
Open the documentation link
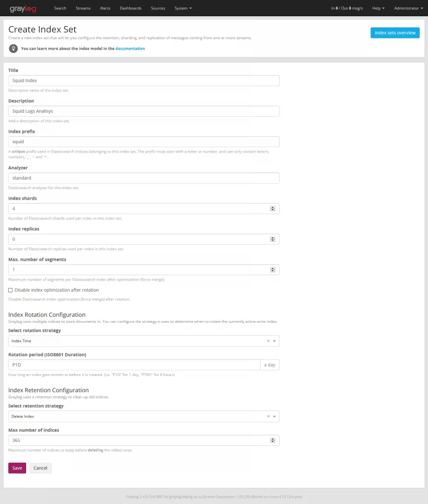click(x=130, y=49)
